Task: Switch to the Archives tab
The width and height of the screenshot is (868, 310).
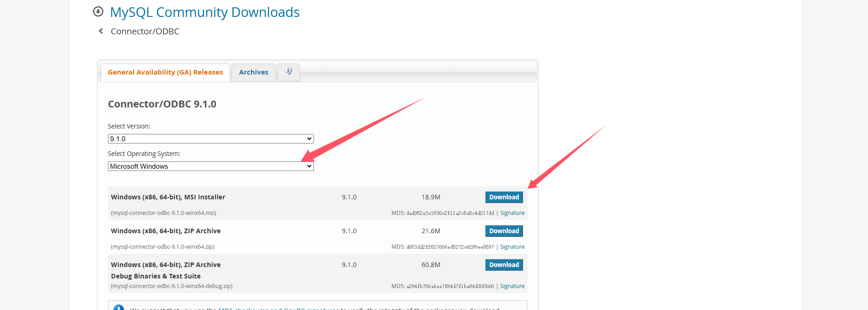Action: [x=253, y=72]
